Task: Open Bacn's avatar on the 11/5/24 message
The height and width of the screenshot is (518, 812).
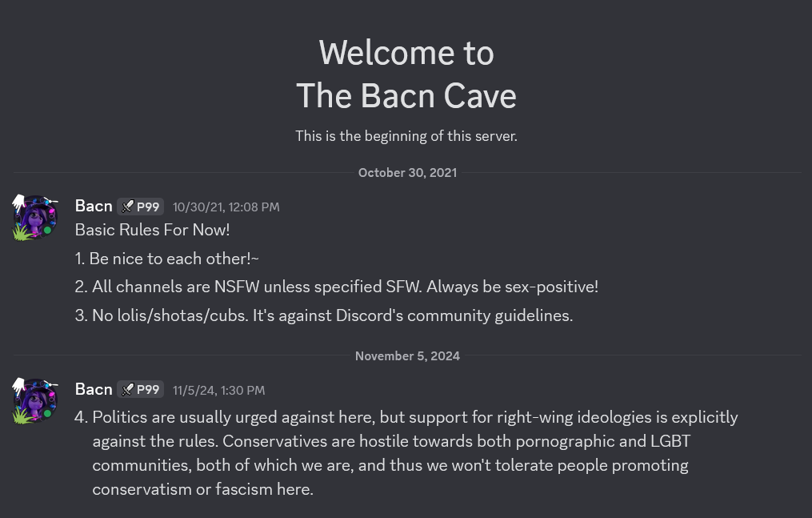Action: (x=34, y=401)
